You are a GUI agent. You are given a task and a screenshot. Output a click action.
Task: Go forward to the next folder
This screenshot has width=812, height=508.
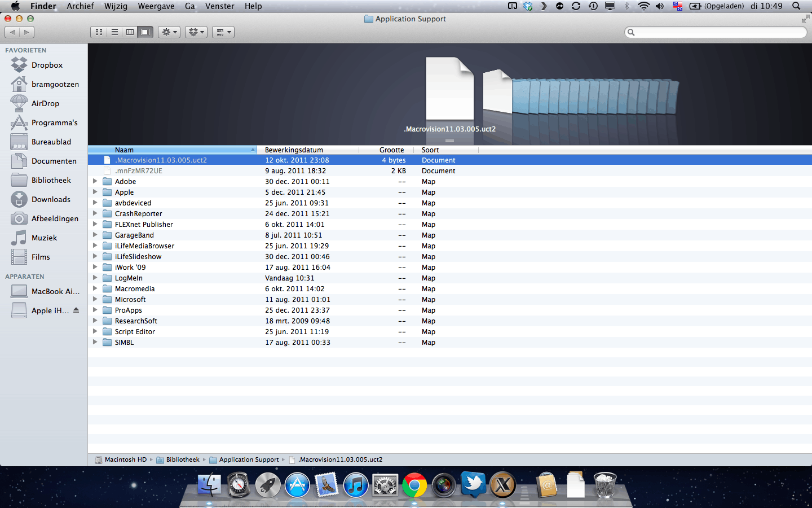tap(27, 32)
